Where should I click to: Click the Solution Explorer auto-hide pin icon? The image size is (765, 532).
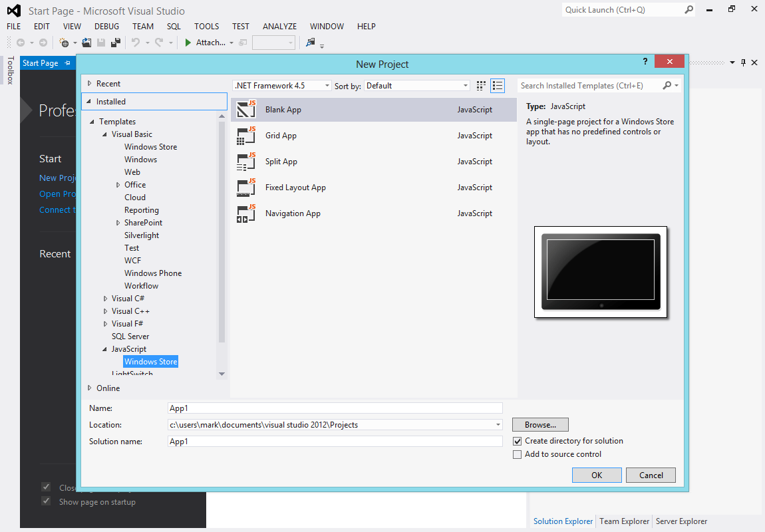tap(743, 63)
